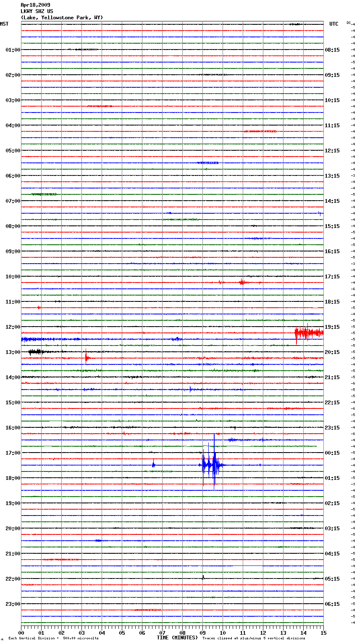This screenshot has width=357, height=644.
Task: Click the 12:00 MST time label
Action: tap(13, 327)
